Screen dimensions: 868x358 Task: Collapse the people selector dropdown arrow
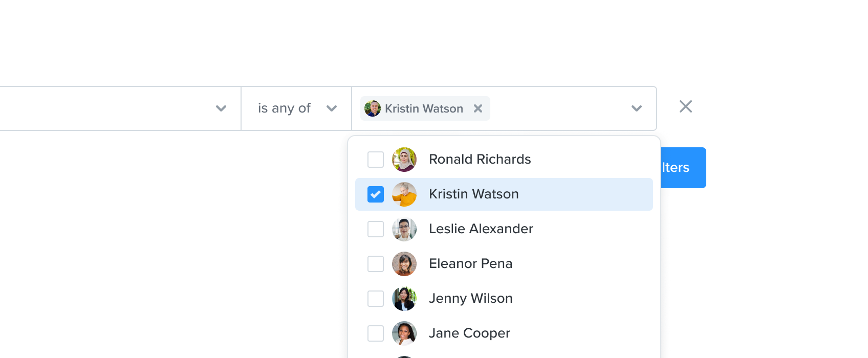tap(637, 108)
